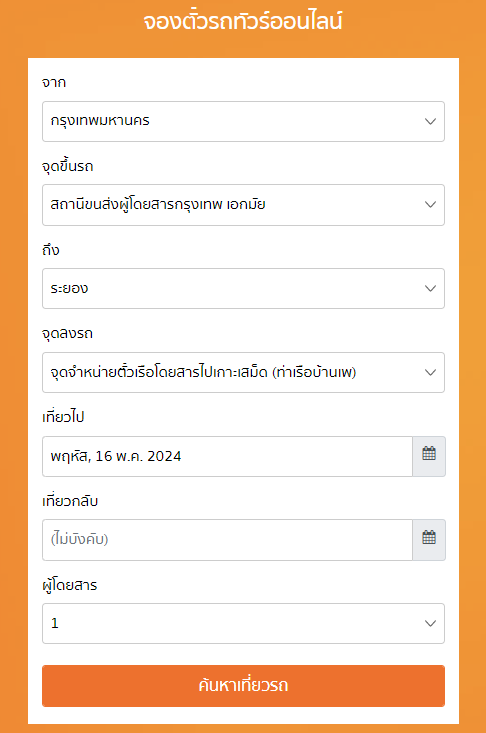Open the จุดขึ้นรถ dropdown showing สถานีขนส่ง เอกมัย

[243, 205]
